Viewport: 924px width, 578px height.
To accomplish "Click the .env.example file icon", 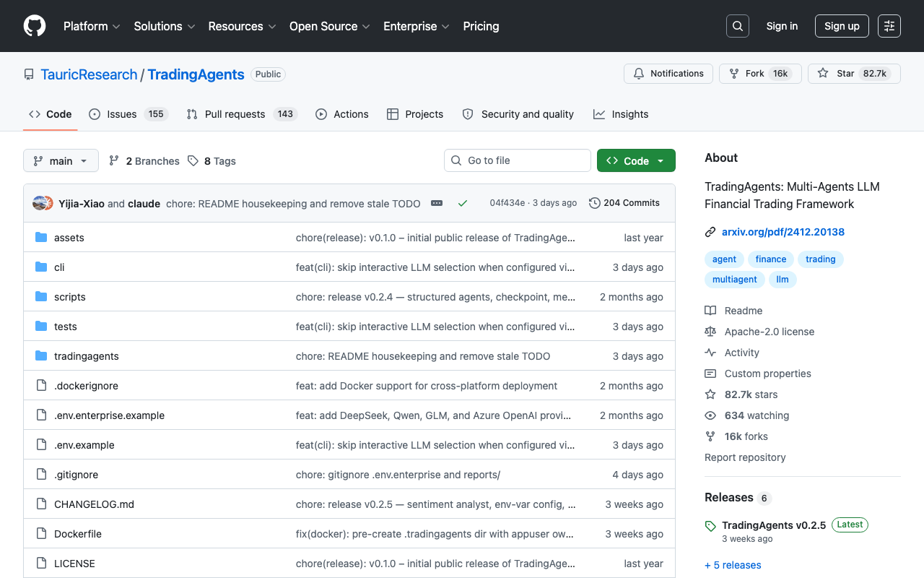I will pos(41,445).
